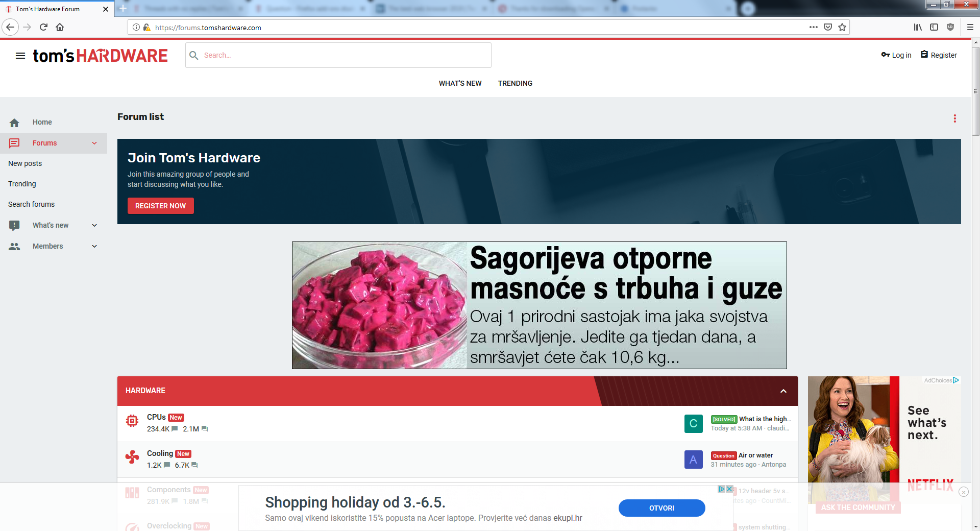Viewport: 980px width, 531px height.
Task: Click the site information icon in address bar
Action: pyautogui.click(x=136, y=27)
